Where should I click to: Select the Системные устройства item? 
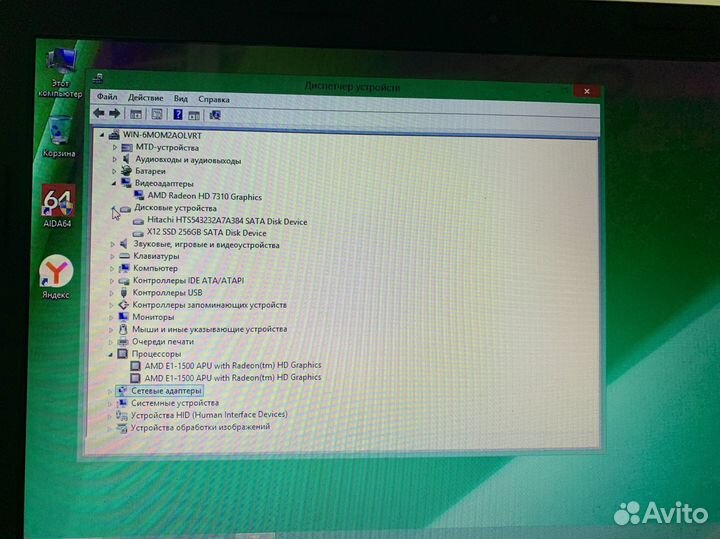[x=175, y=403]
